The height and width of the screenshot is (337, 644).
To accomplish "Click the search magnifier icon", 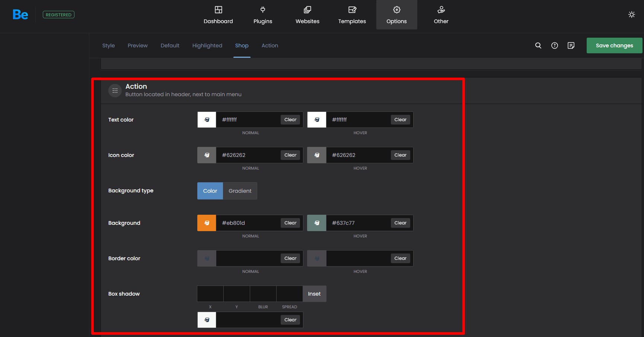I will coord(538,45).
